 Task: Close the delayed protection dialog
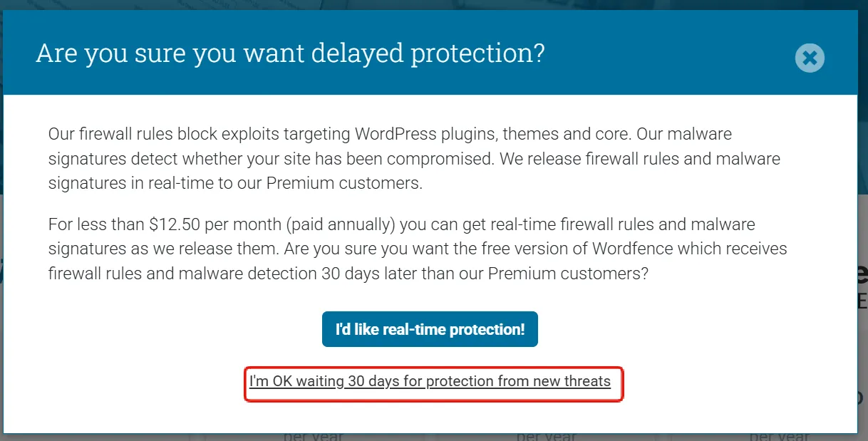[x=810, y=58]
